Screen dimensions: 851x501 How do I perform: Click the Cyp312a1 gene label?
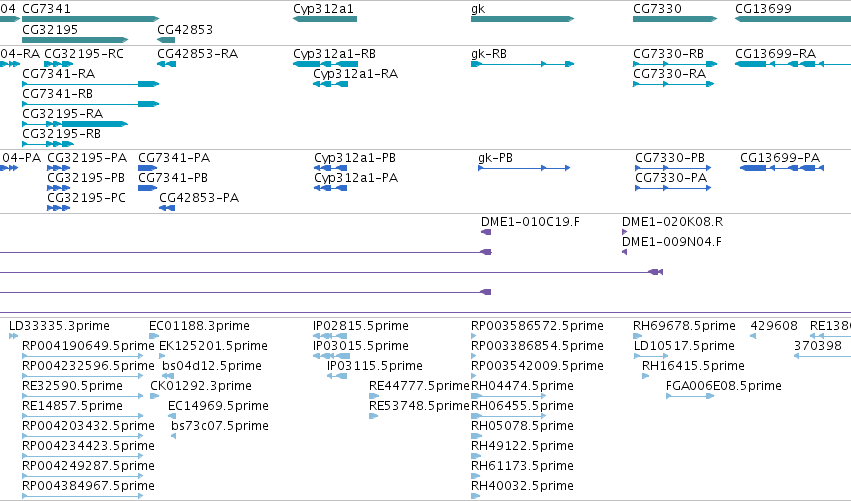[323, 9]
